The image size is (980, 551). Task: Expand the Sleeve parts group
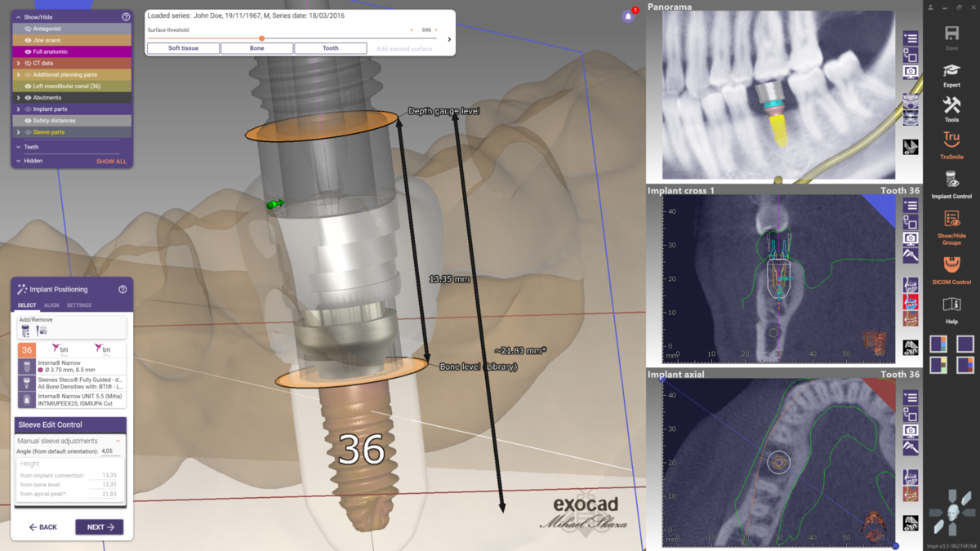click(19, 132)
